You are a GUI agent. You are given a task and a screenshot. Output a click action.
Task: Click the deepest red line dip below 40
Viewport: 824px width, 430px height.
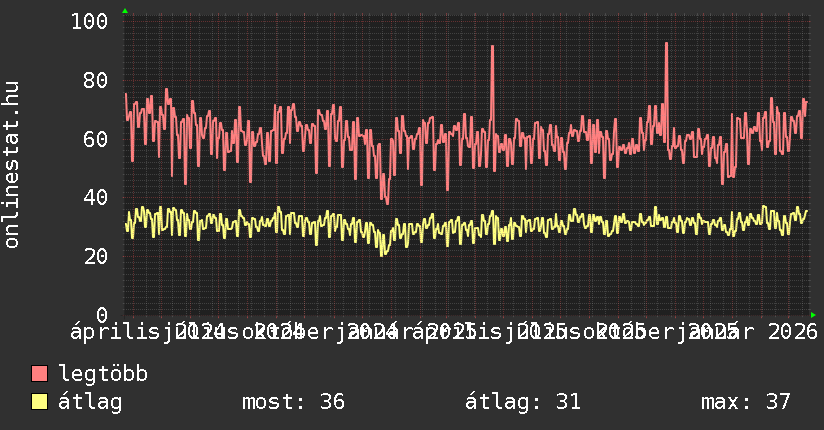click(x=387, y=203)
